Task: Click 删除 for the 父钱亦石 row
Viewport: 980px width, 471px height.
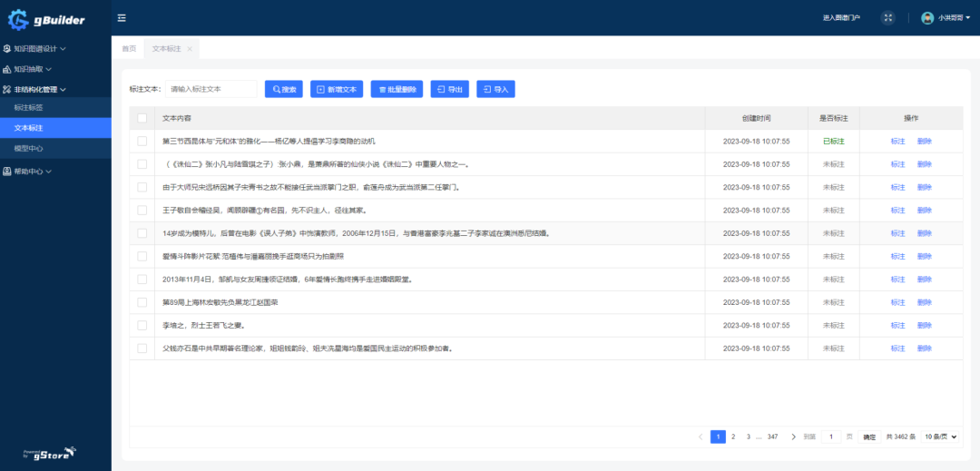Action: pyautogui.click(x=925, y=348)
